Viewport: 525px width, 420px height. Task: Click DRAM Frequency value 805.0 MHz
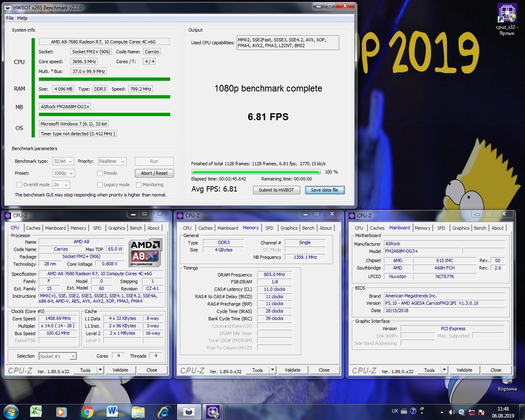(274, 275)
